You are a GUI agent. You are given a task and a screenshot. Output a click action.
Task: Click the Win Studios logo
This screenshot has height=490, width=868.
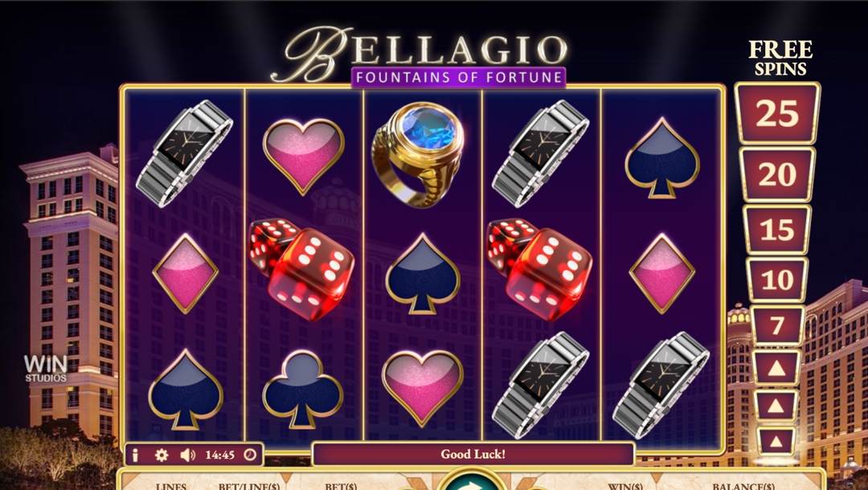tap(45, 369)
